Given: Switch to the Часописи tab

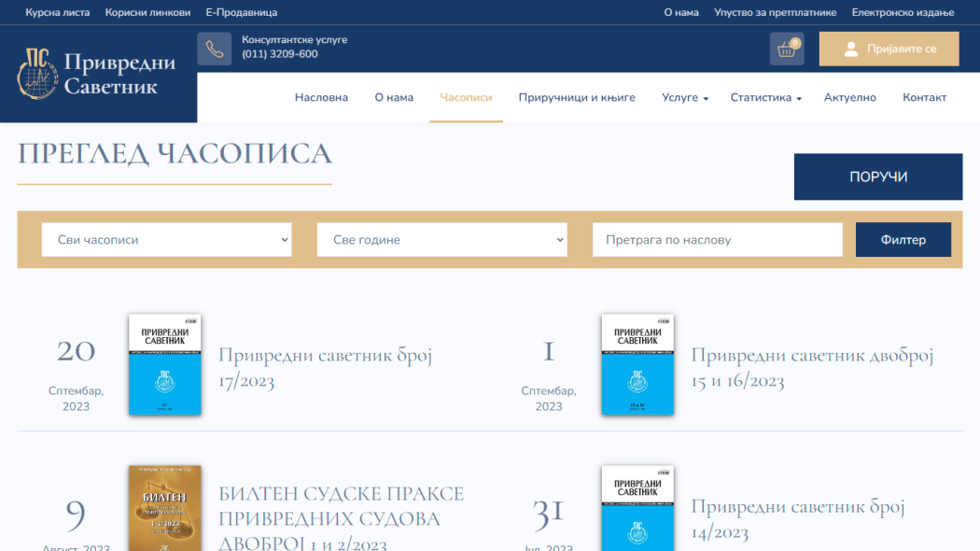Looking at the screenshot, I should point(466,97).
